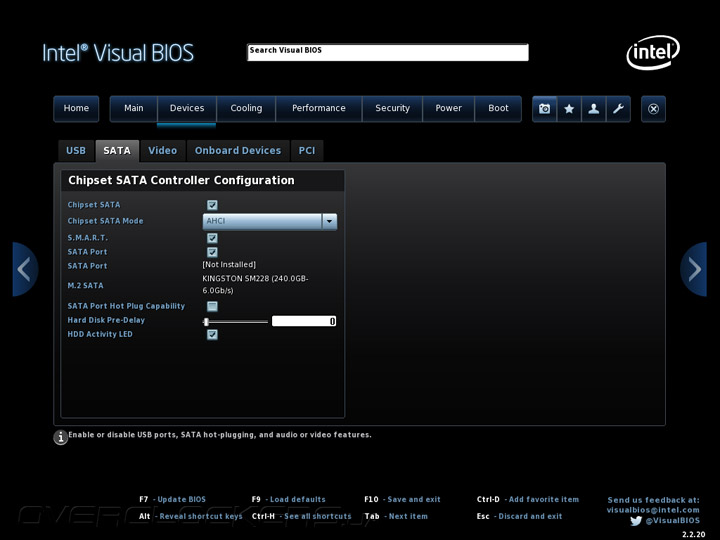This screenshot has width=720, height=540.
Task: Click the Intel logo
Action: [653, 52]
